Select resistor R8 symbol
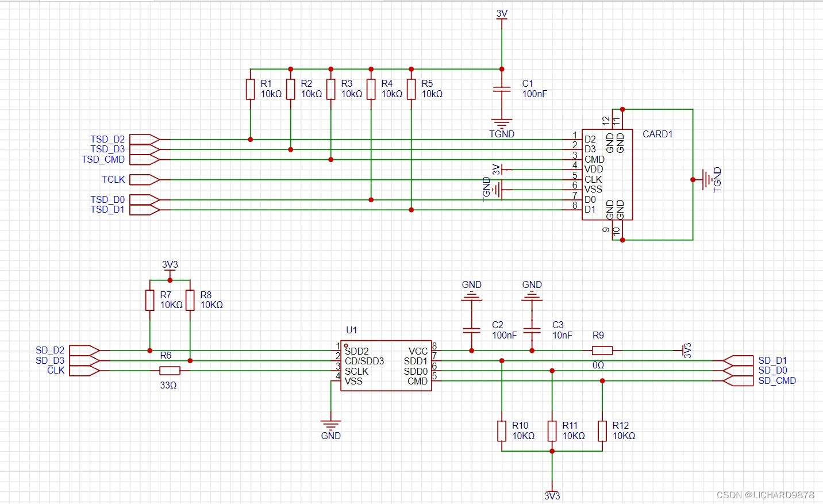Viewport: 823px width, 504px height. pos(190,300)
